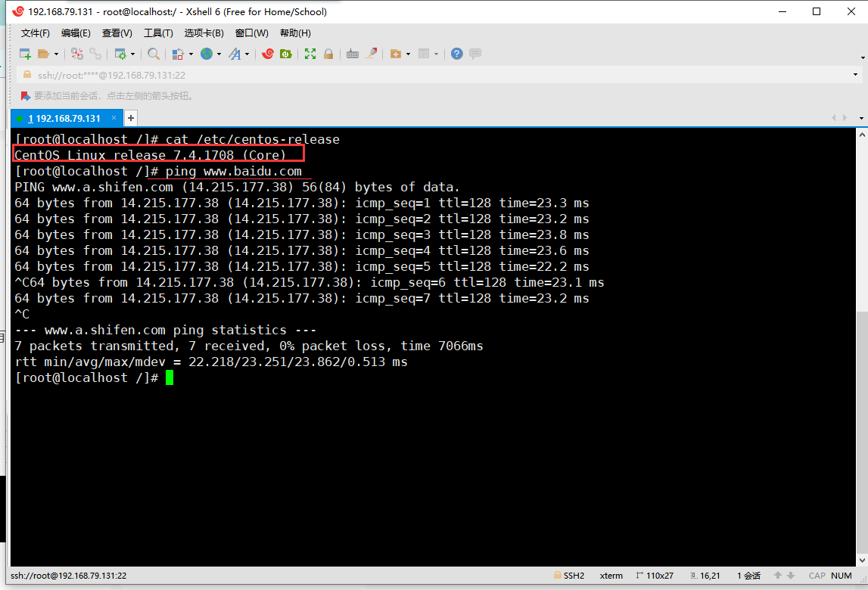Screen dimensions: 868x590
Task: Click the lock screen padlock icon
Action: point(328,54)
